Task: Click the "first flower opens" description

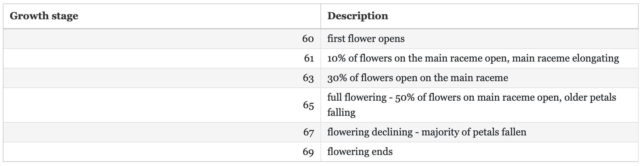Action: click(x=366, y=39)
